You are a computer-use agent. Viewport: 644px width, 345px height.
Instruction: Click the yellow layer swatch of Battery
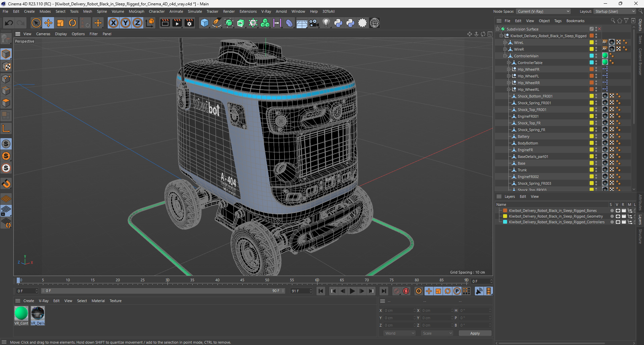591,136
